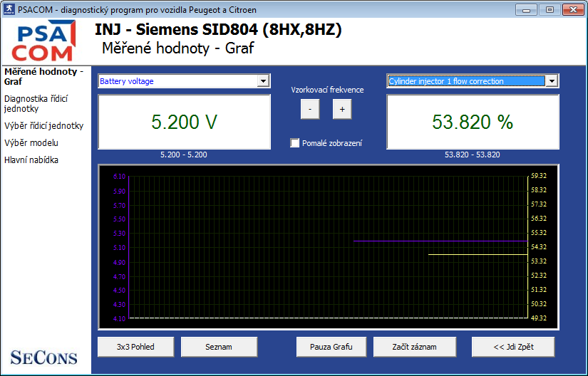
Task: Switch to 3x3 Pohled view
Action: pyautogui.click(x=135, y=347)
